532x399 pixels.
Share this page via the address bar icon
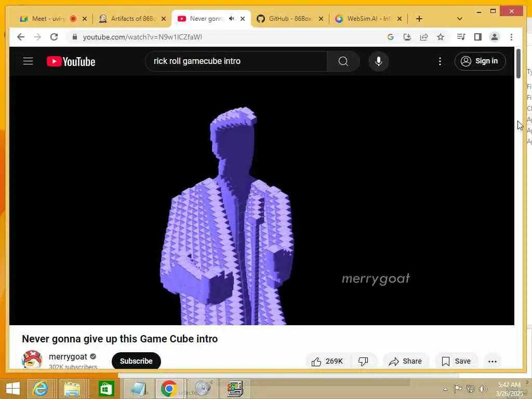coord(424,37)
